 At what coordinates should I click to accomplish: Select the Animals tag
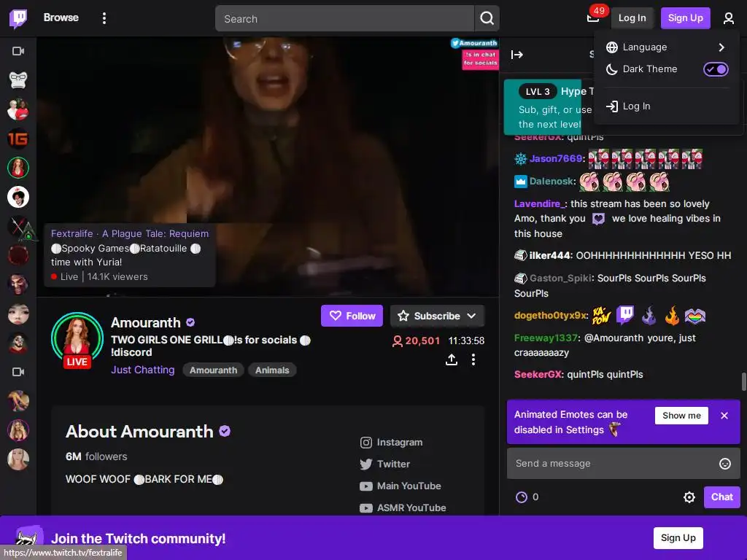pos(272,370)
